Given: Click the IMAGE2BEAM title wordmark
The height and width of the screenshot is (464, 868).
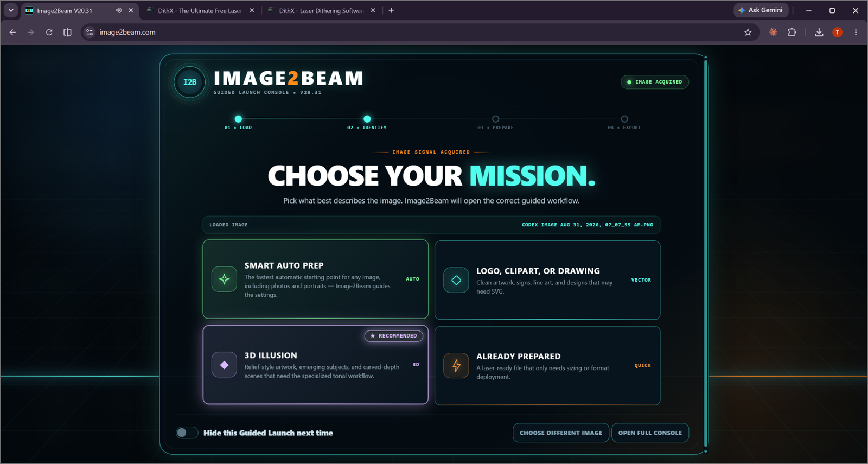Looking at the screenshot, I should [x=288, y=78].
